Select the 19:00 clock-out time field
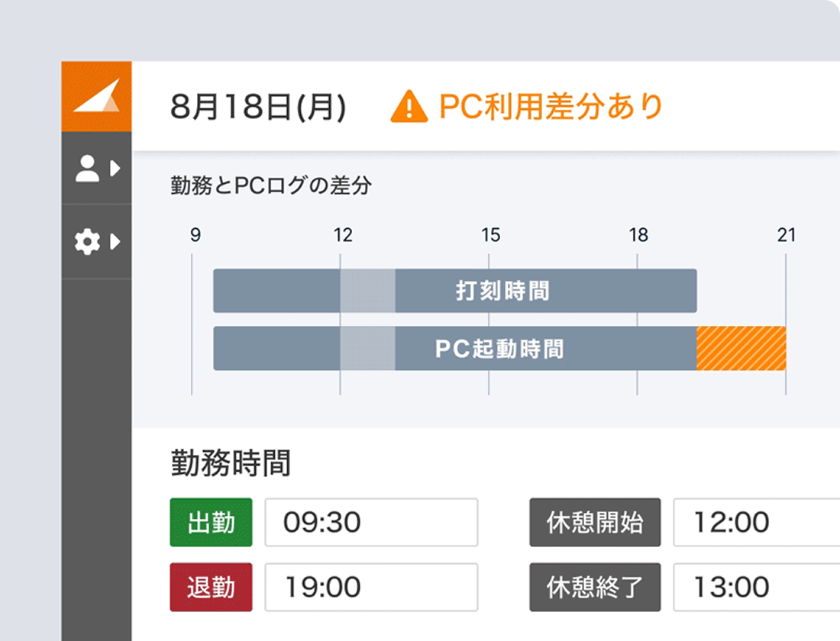 (x=371, y=587)
